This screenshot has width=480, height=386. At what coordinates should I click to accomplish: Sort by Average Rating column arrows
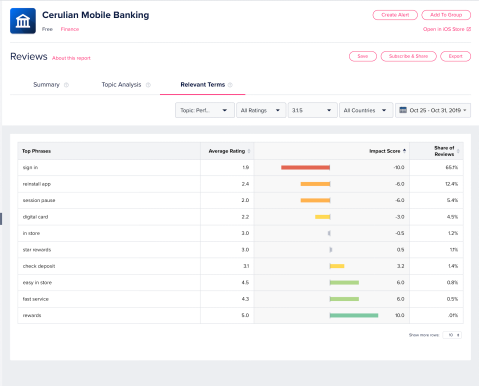pyautogui.click(x=249, y=151)
